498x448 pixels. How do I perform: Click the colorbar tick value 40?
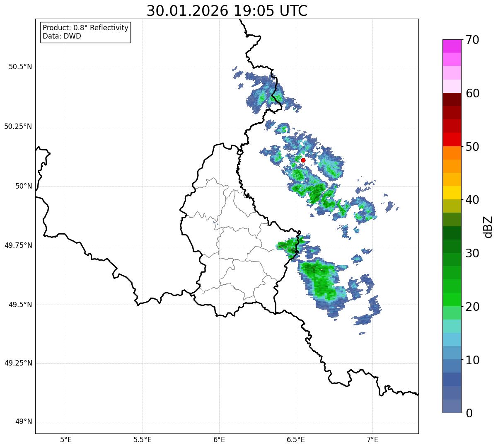(x=472, y=200)
